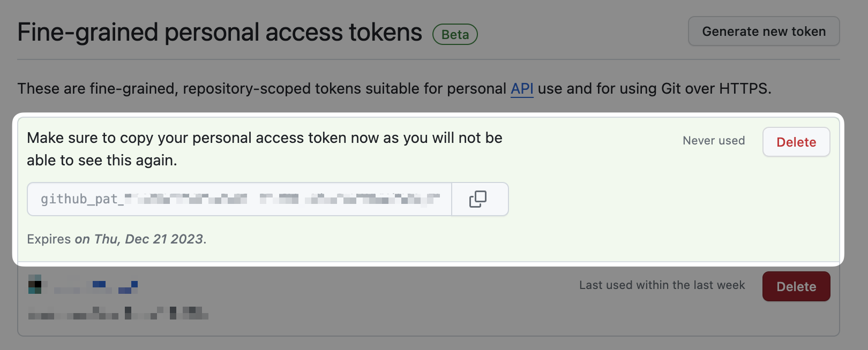This screenshot has height=350, width=868.
Task: Click the Last used within the last week text
Action: pos(662,285)
